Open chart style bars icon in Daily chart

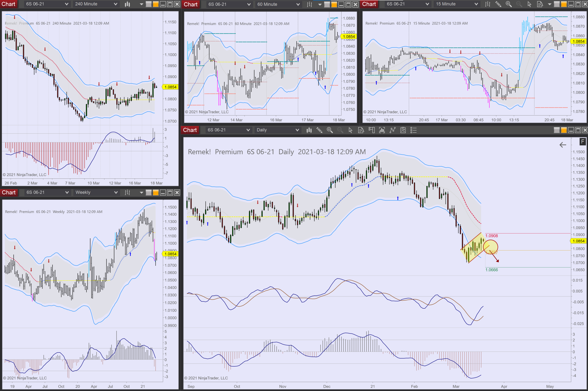click(x=309, y=130)
